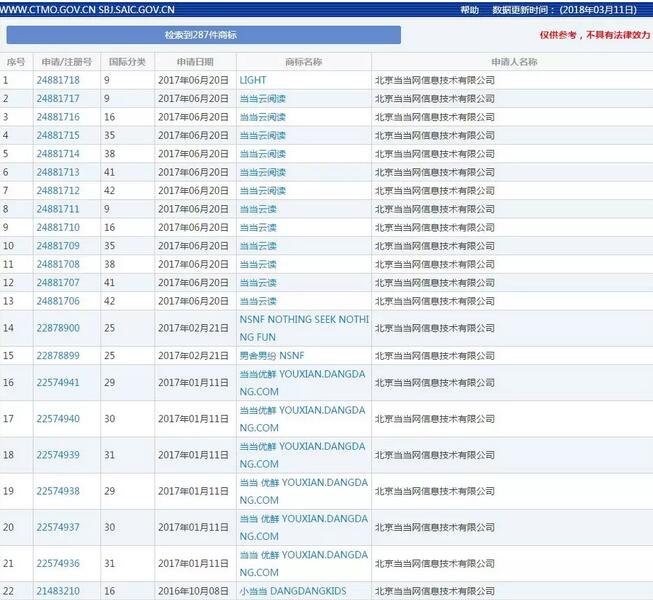Open registration number 24881707
The width and height of the screenshot is (653, 600).
pos(58,282)
